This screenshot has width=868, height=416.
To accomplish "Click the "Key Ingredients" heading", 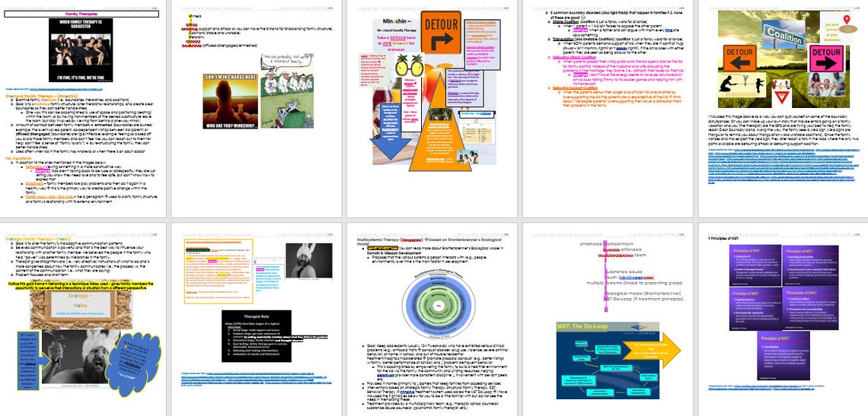I will (x=21, y=158).
